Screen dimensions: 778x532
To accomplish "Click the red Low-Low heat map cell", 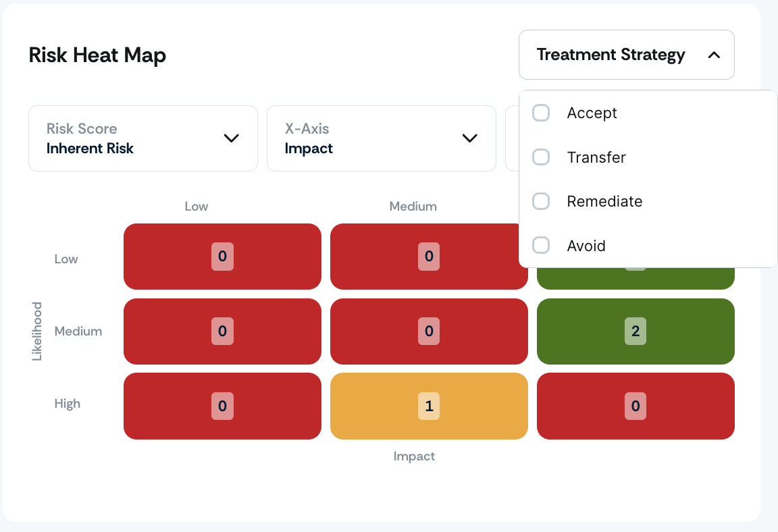I will click(x=222, y=257).
